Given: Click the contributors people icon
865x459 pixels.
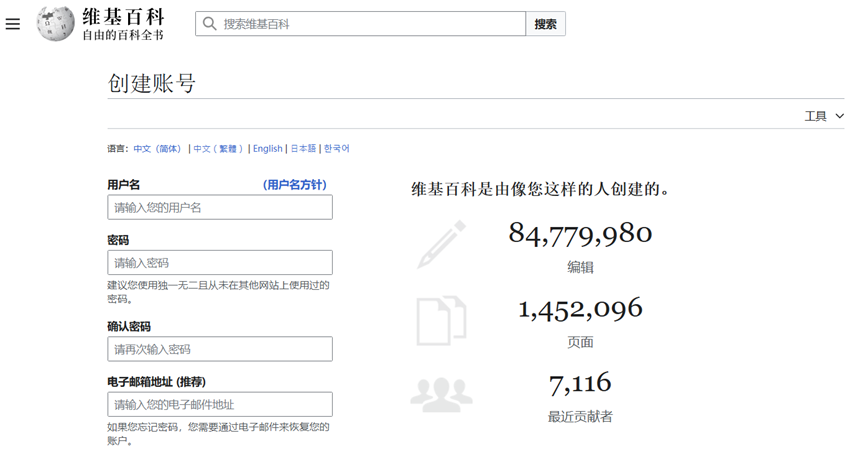Looking at the screenshot, I should pyautogui.click(x=441, y=394).
